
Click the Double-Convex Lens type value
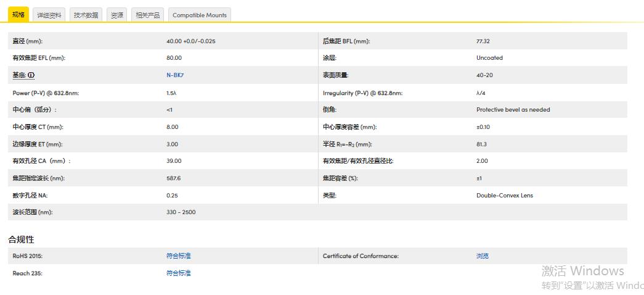click(x=505, y=196)
